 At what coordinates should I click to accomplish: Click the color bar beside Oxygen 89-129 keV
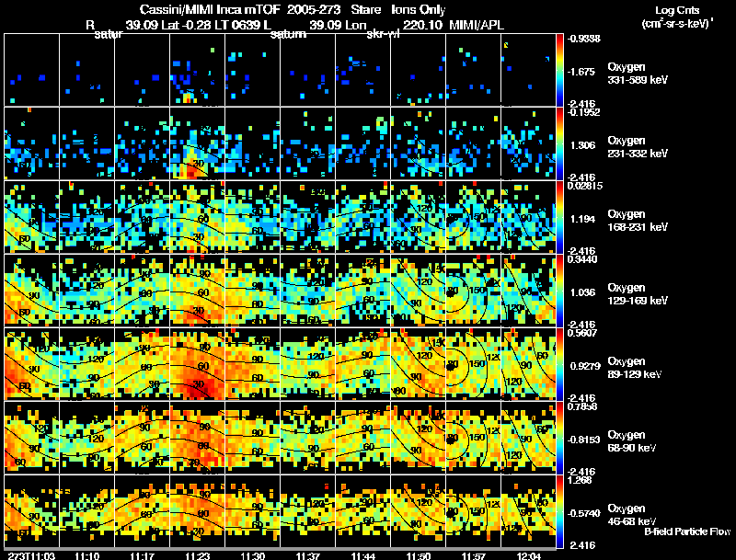coord(559,364)
